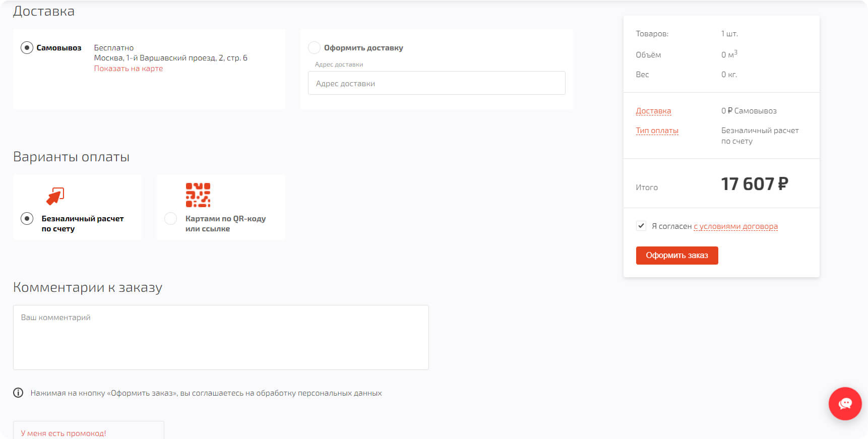Expand the У меня есть промокод section
The image size is (868, 439).
pyautogui.click(x=64, y=433)
